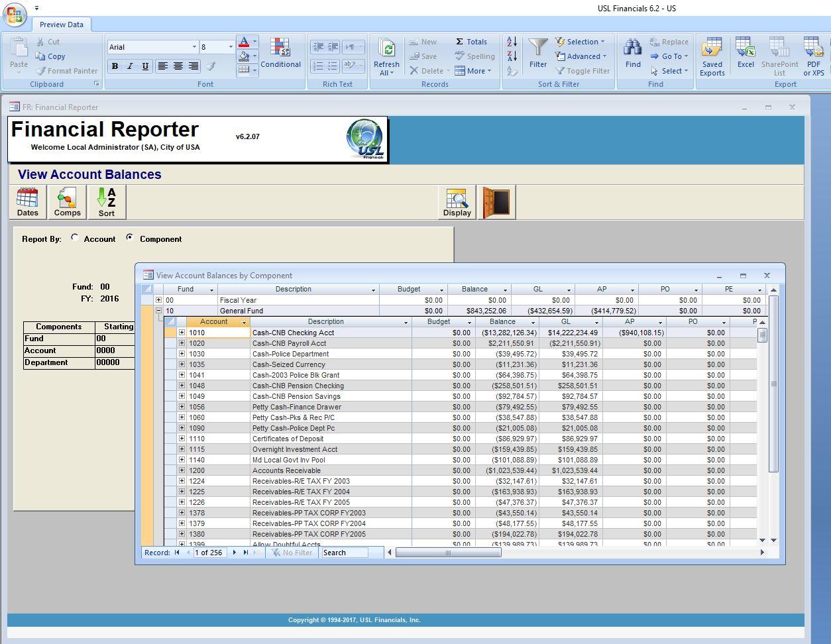Click the Search box in record navigator
Image resolution: width=831 pixels, height=644 pixels.
tap(345, 553)
